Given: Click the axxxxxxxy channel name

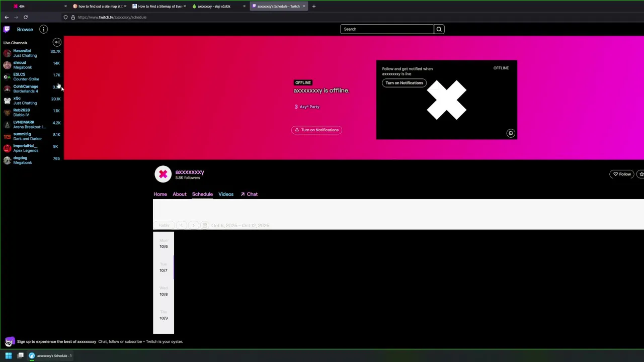Looking at the screenshot, I should [x=190, y=172].
